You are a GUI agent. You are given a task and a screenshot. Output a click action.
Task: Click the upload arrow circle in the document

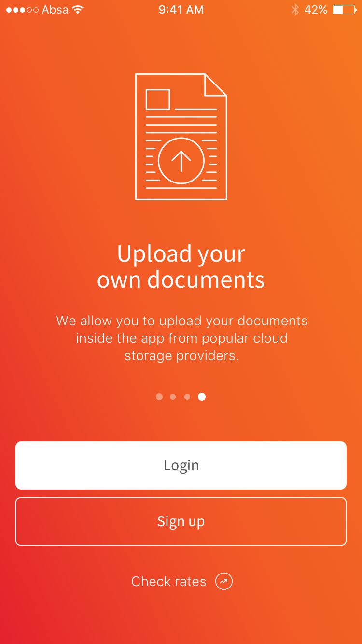181,161
